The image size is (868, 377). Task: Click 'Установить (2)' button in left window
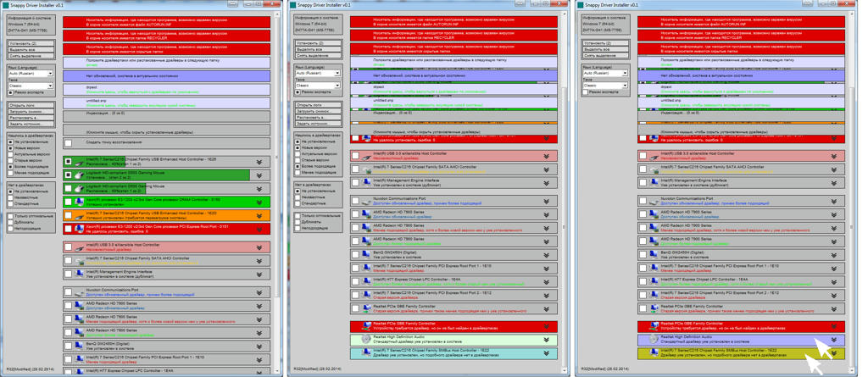[x=31, y=43]
